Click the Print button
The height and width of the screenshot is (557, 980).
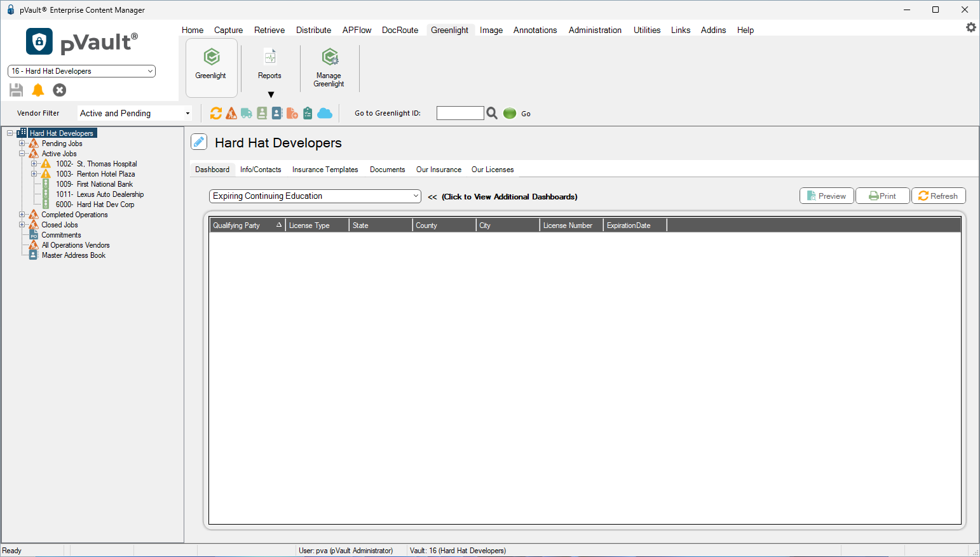tap(883, 196)
